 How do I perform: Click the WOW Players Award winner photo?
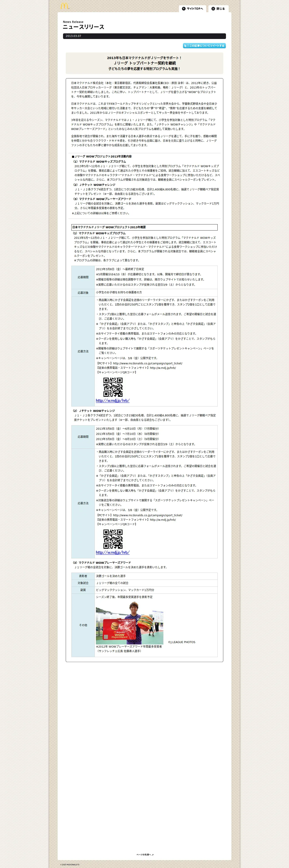129,623
